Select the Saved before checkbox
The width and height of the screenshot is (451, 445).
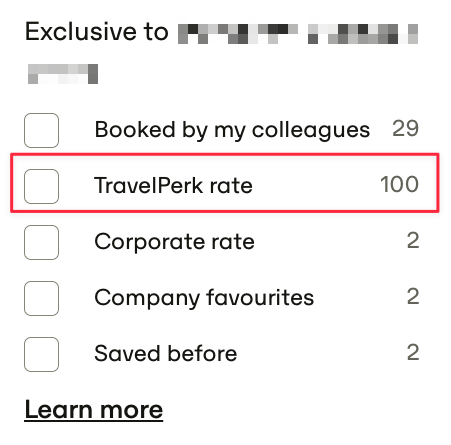point(41,354)
